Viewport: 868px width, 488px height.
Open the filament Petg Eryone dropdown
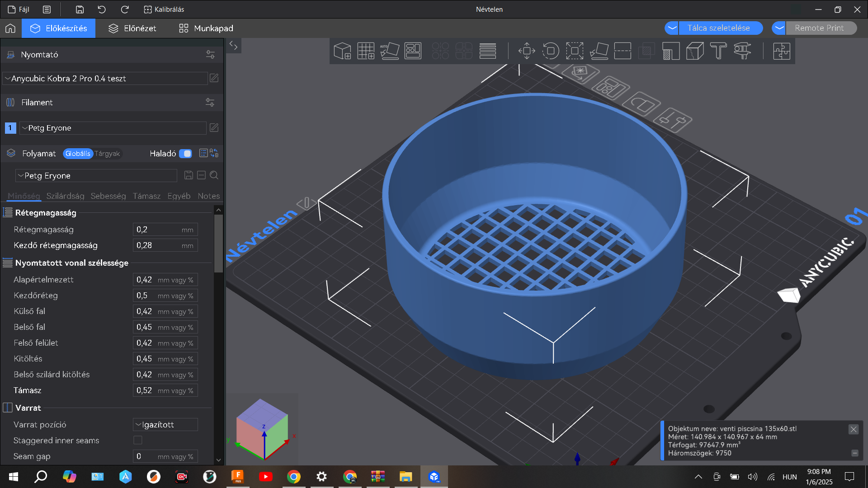pyautogui.click(x=113, y=128)
